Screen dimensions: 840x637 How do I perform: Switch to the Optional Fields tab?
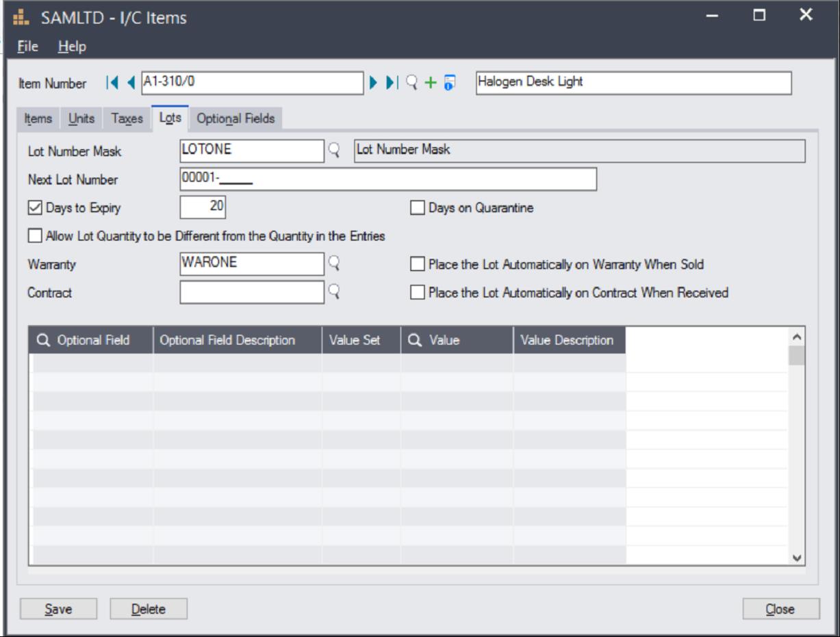tap(236, 118)
